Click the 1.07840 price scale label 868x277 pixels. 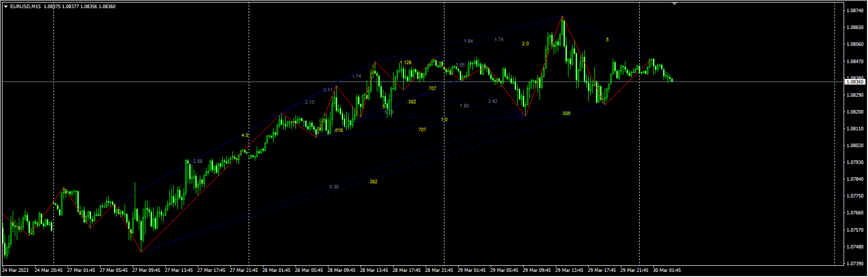[856, 179]
